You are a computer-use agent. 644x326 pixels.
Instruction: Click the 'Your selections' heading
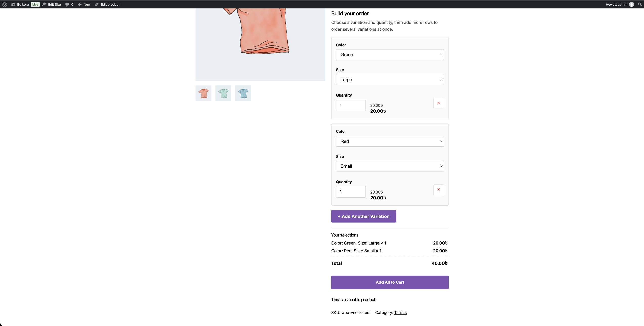[345, 235]
